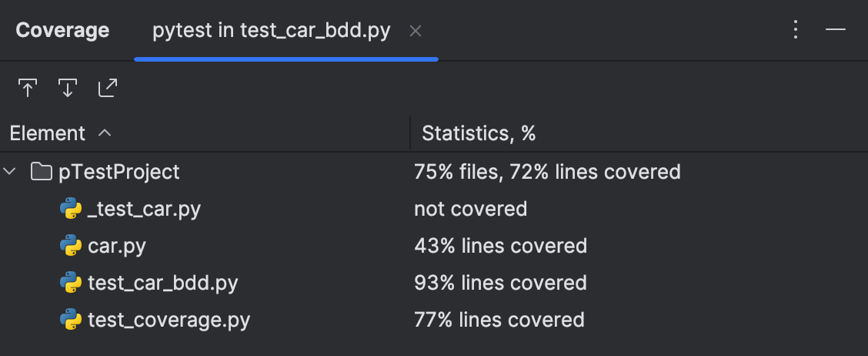Sort by the Element column header
868x356 pixels.
48,133
